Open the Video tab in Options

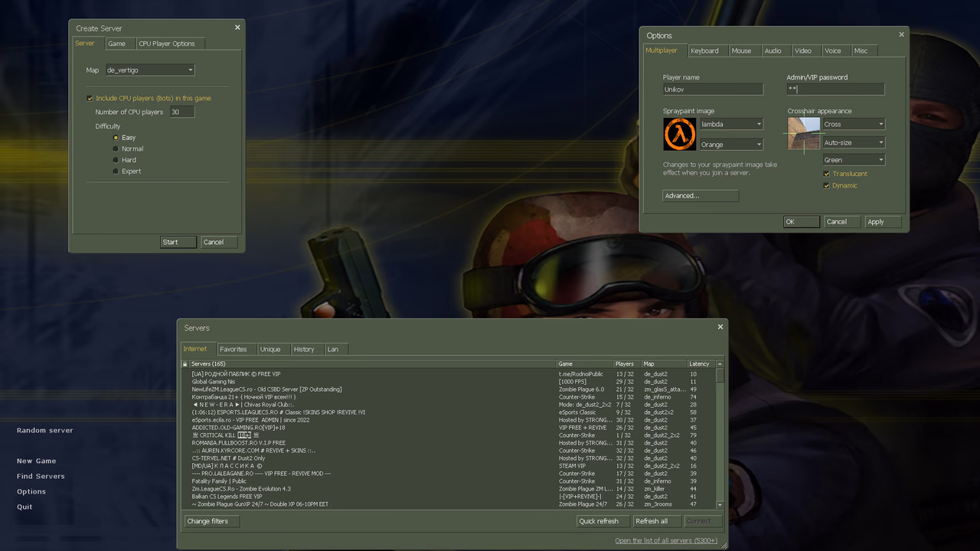(x=806, y=51)
